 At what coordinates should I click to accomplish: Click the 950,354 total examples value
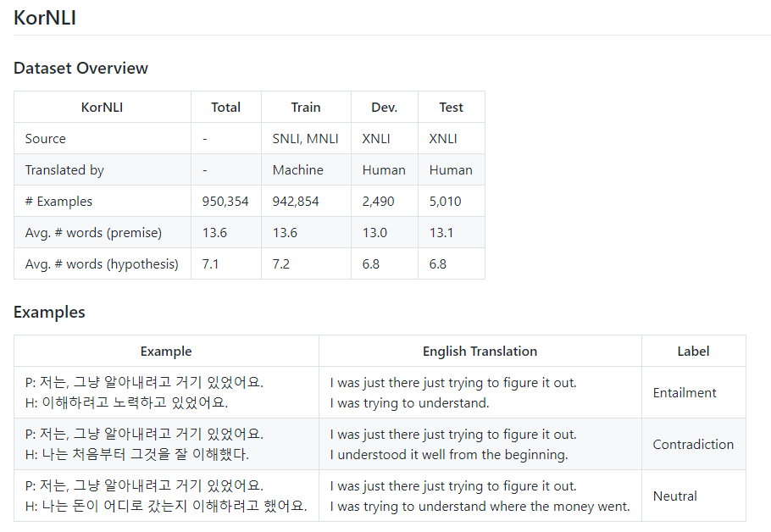pyautogui.click(x=225, y=202)
